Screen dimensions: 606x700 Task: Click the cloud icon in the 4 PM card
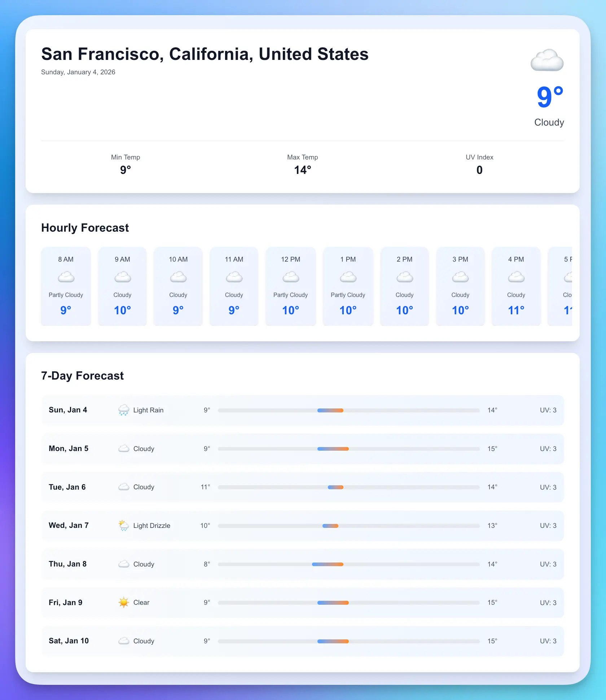[516, 276]
